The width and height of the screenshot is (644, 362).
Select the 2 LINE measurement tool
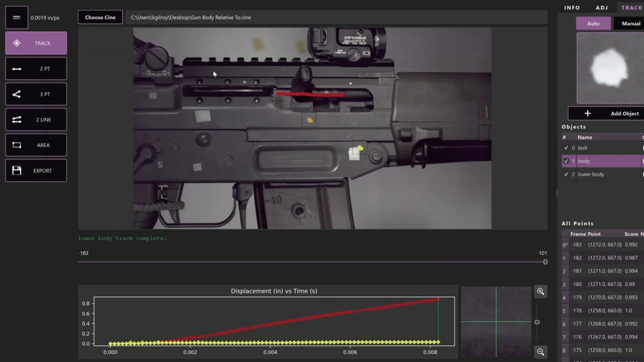[x=36, y=120]
